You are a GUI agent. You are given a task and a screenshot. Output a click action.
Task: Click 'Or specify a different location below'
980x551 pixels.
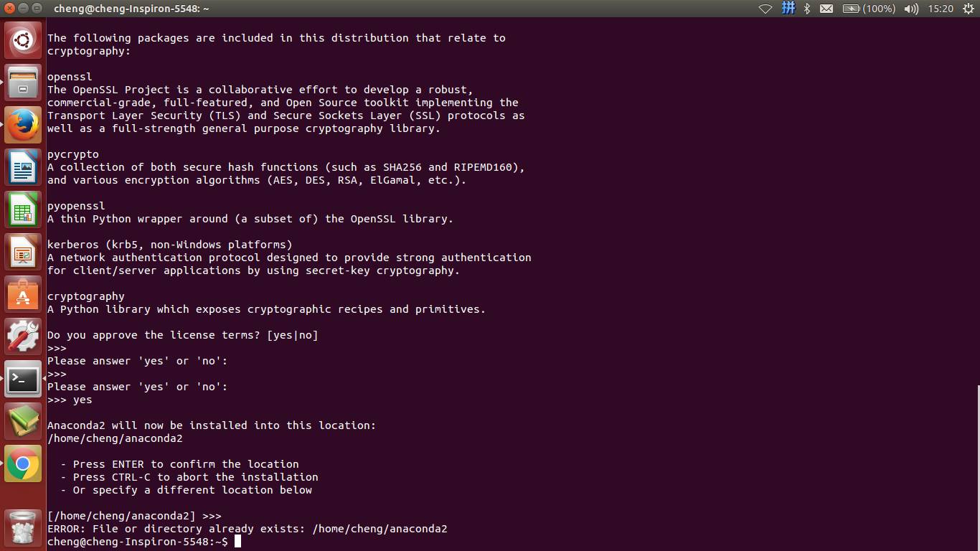(187, 490)
